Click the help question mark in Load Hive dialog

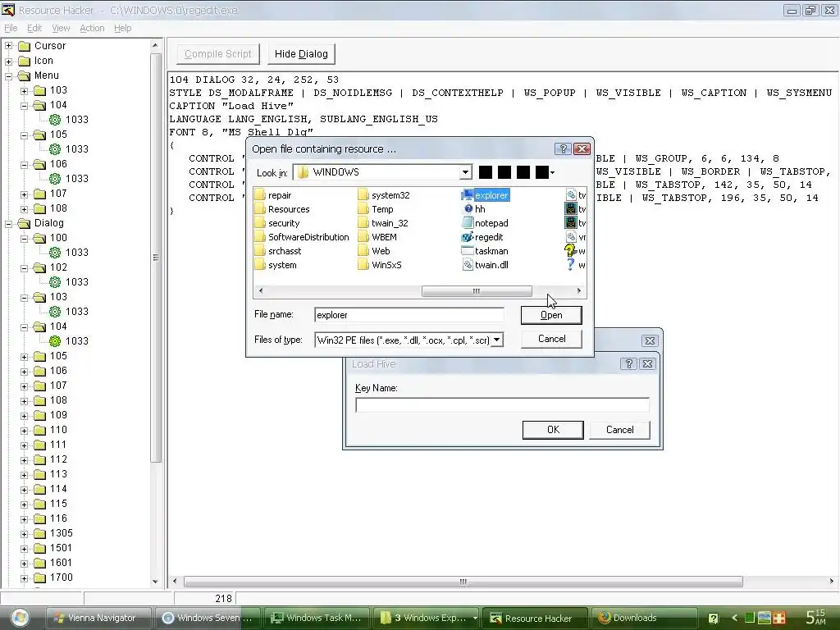click(628, 363)
